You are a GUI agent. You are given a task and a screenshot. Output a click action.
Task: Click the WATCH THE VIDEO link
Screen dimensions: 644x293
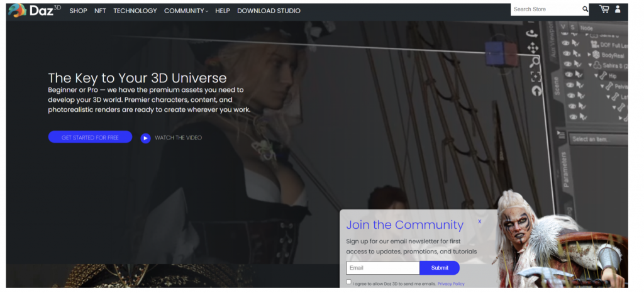[178, 138]
